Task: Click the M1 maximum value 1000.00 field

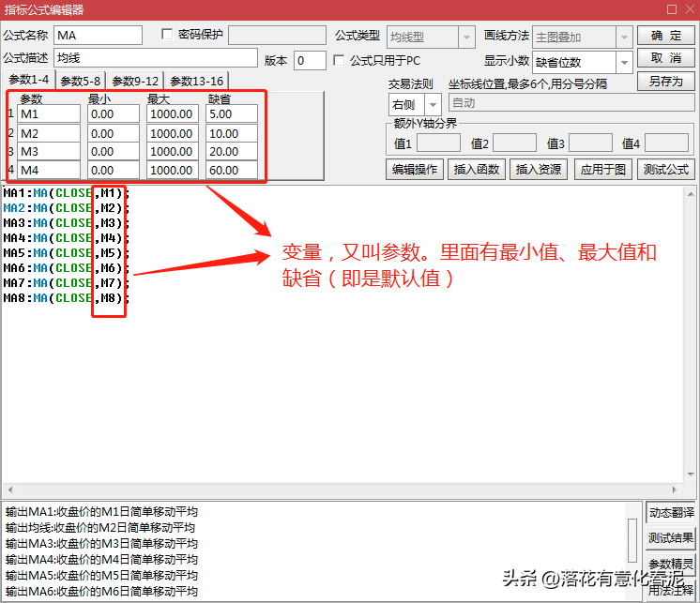Action: click(x=173, y=113)
